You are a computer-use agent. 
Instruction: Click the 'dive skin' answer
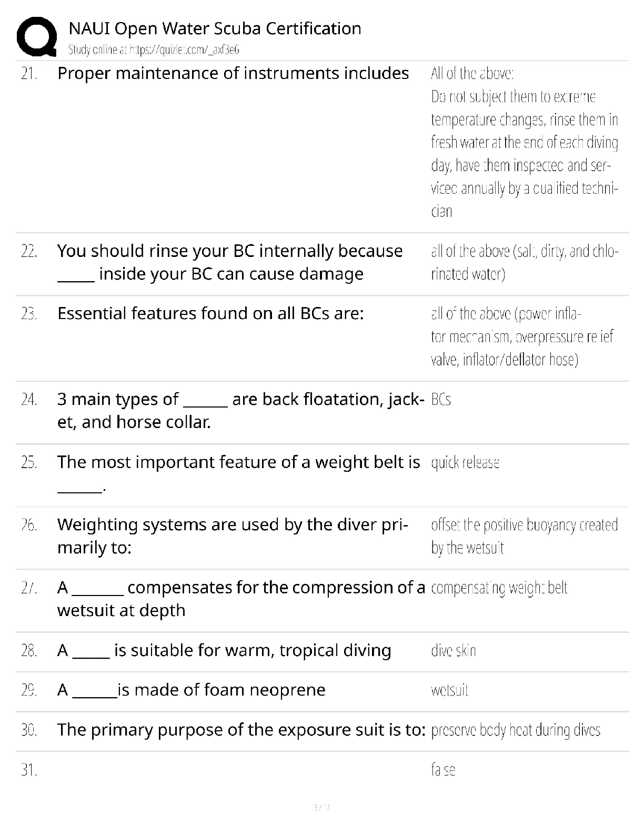(454, 651)
